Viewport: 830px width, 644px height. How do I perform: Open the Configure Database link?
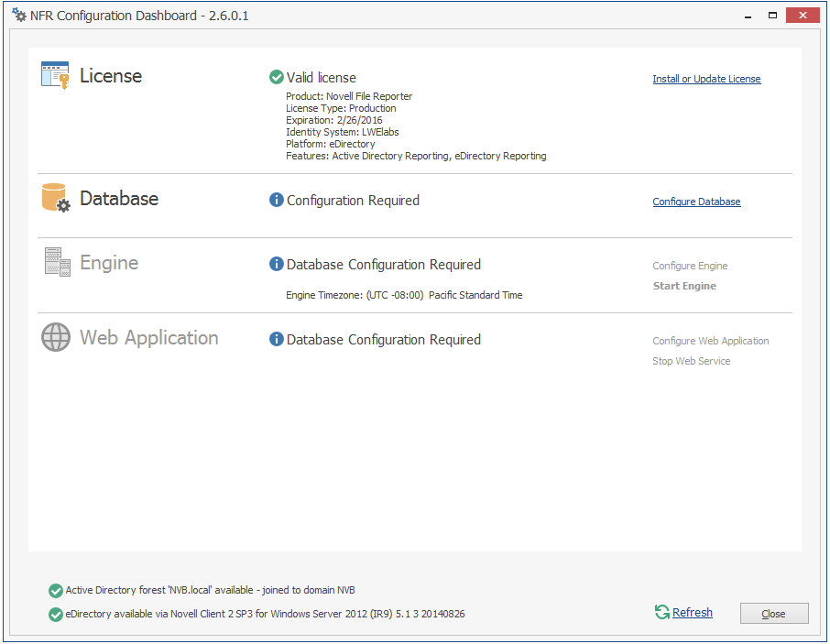(x=696, y=202)
